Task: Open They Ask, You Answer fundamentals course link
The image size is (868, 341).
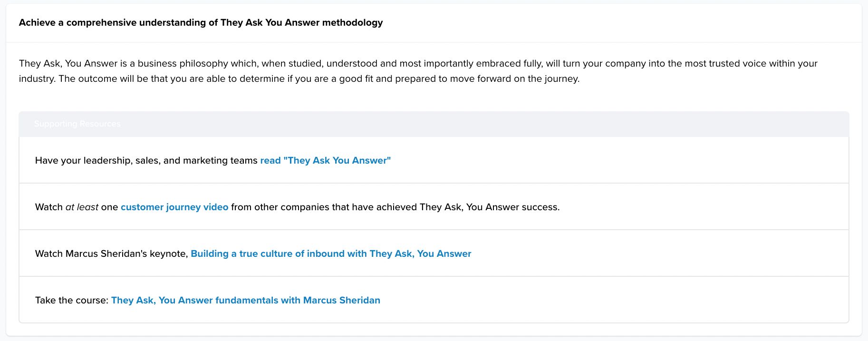Action: click(246, 301)
